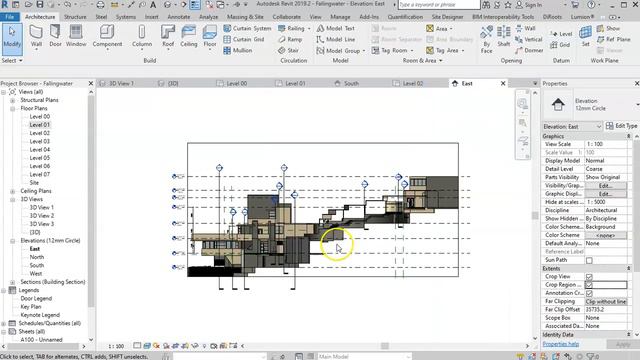Open the Annotate ribbon tab
Screen dimensions: 640x360
coord(179,17)
